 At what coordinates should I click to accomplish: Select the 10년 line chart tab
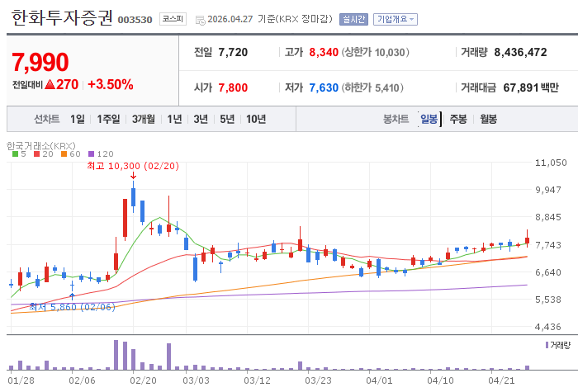(x=256, y=119)
